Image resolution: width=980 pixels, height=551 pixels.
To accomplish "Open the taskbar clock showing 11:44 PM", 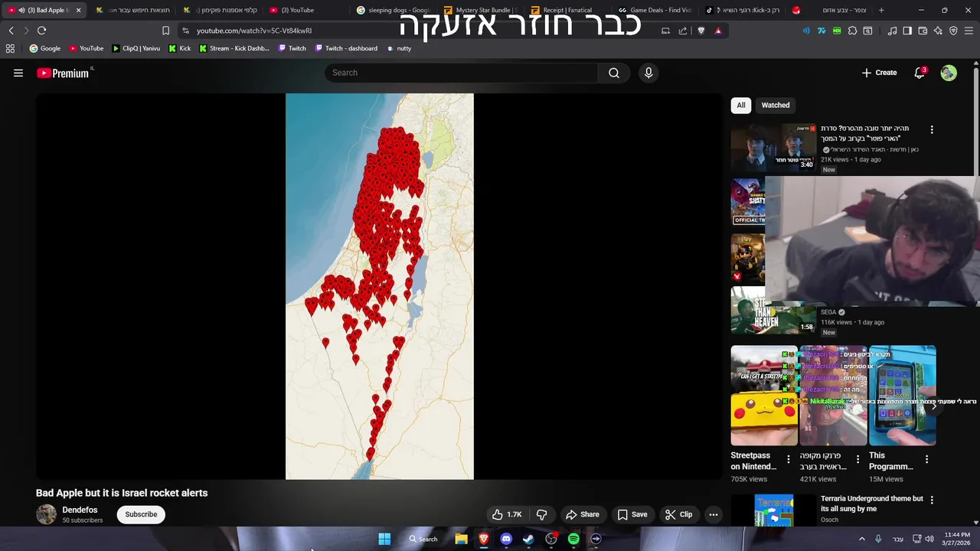I will (956, 539).
